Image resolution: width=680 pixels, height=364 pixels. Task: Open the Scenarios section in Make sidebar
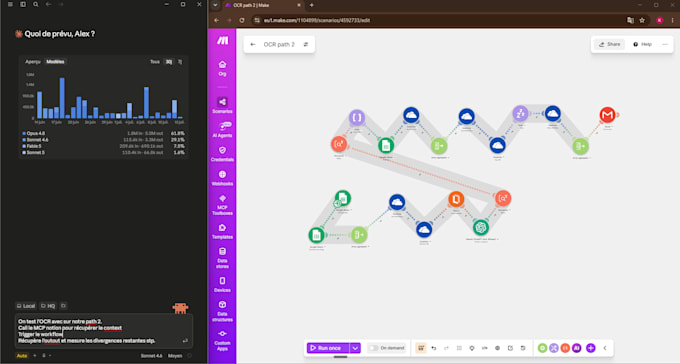(222, 105)
